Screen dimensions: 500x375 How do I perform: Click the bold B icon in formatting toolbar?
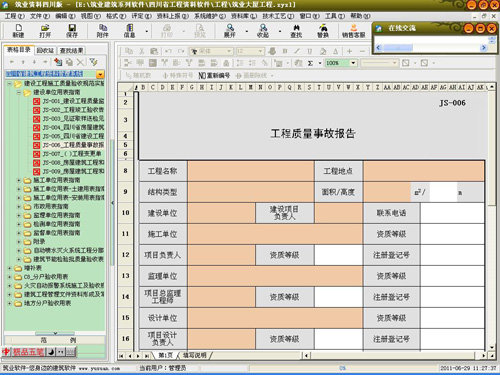pyautogui.click(x=285, y=51)
